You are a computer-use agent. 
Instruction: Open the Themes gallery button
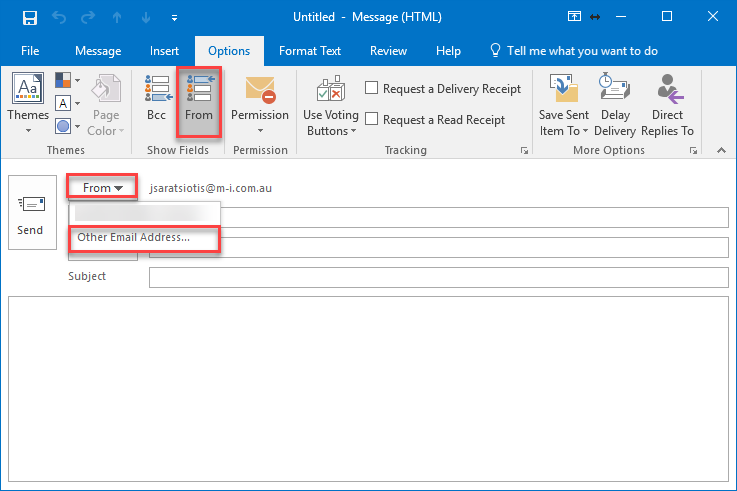click(28, 103)
